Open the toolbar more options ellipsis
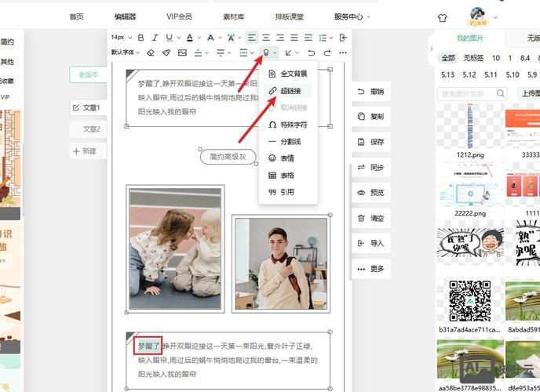 coord(343,53)
